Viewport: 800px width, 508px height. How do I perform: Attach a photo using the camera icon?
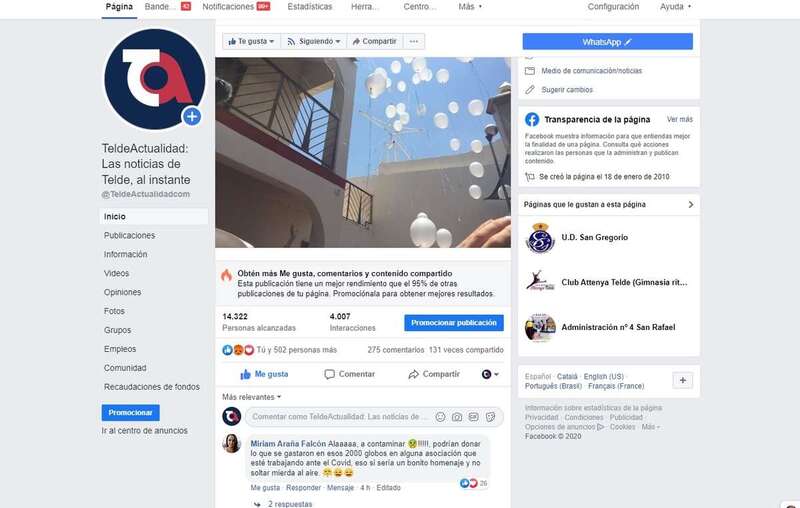457,417
